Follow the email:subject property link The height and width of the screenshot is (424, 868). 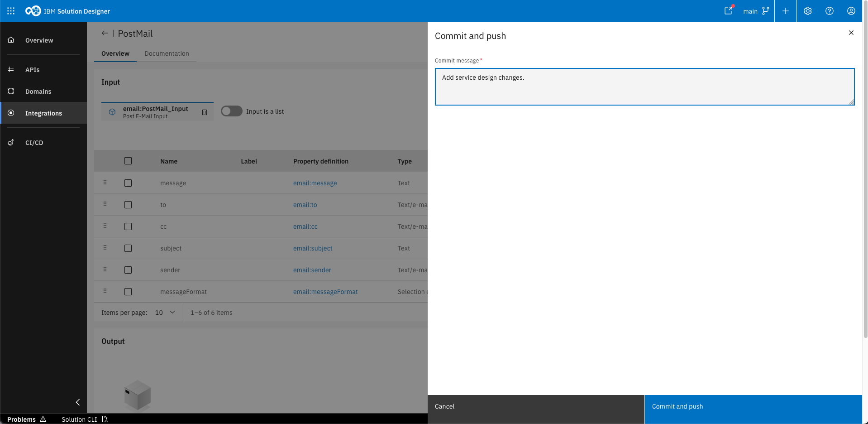(x=312, y=248)
